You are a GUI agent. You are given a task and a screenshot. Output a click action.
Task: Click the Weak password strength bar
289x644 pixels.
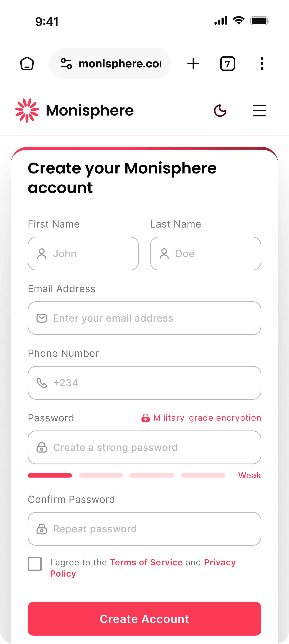tap(50, 475)
